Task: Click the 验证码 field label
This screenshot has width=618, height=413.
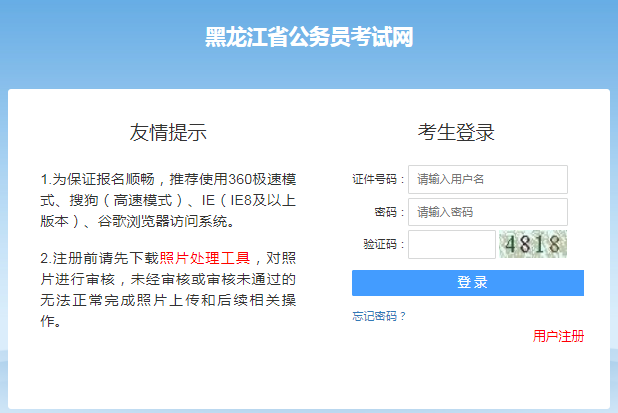Action: pos(381,245)
